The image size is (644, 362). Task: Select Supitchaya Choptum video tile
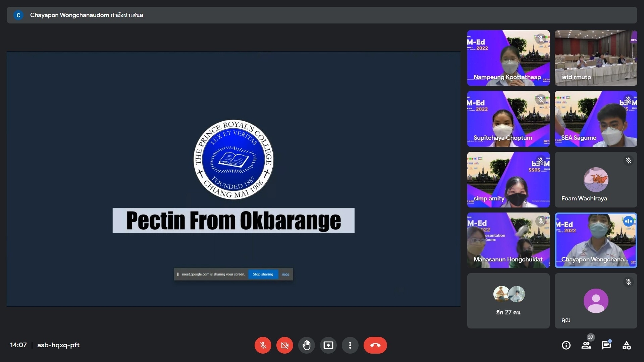508,119
